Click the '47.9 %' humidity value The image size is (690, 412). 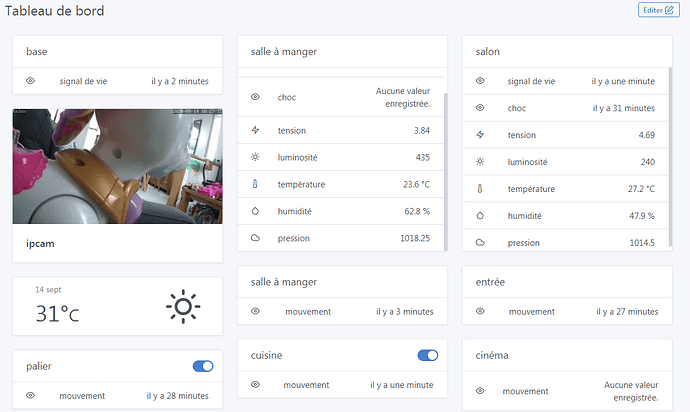coord(642,216)
